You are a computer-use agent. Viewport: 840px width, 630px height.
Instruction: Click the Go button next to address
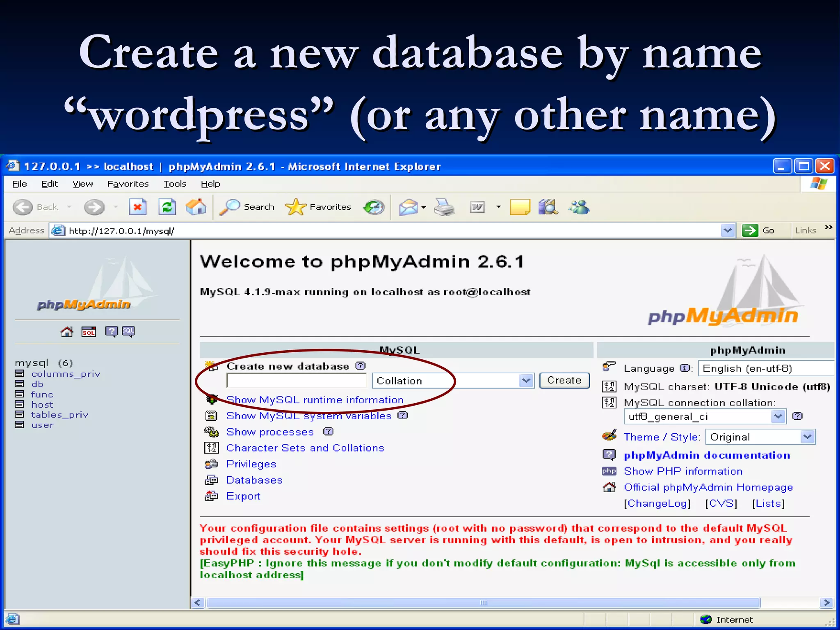point(759,231)
